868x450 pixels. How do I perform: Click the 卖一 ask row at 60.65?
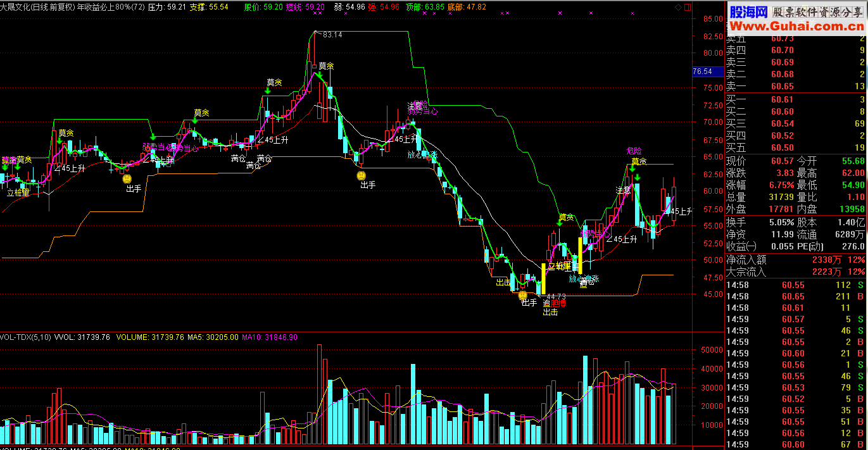[x=796, y=86]
